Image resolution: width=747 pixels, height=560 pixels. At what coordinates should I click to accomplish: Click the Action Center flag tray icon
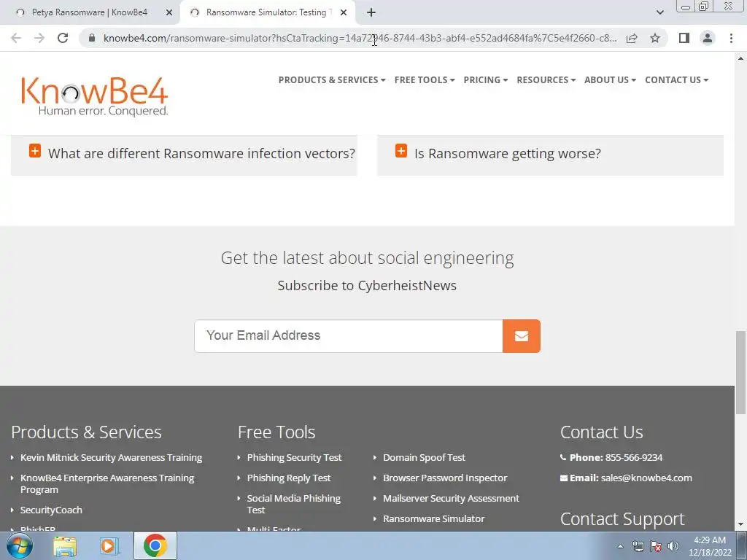coord(656,546)
